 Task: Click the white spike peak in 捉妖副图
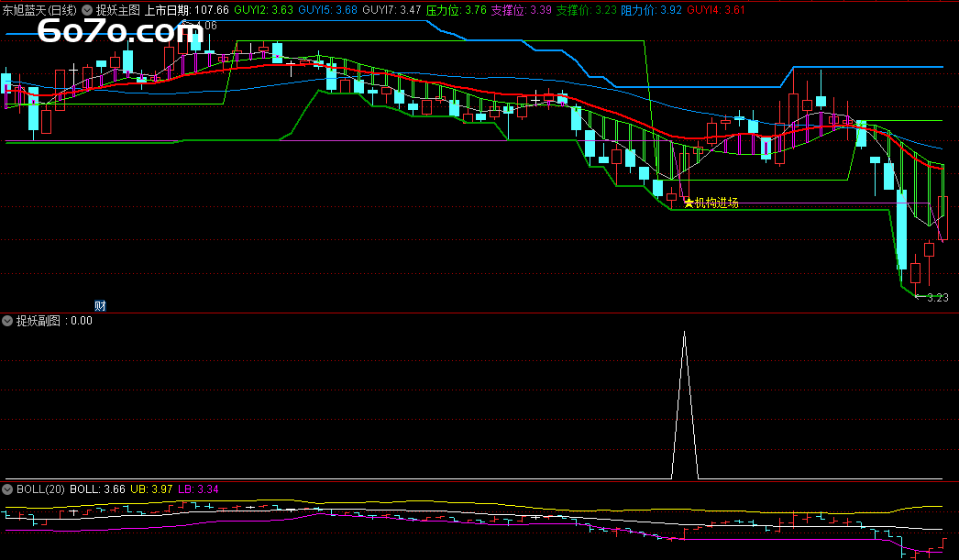click(683, 334)
